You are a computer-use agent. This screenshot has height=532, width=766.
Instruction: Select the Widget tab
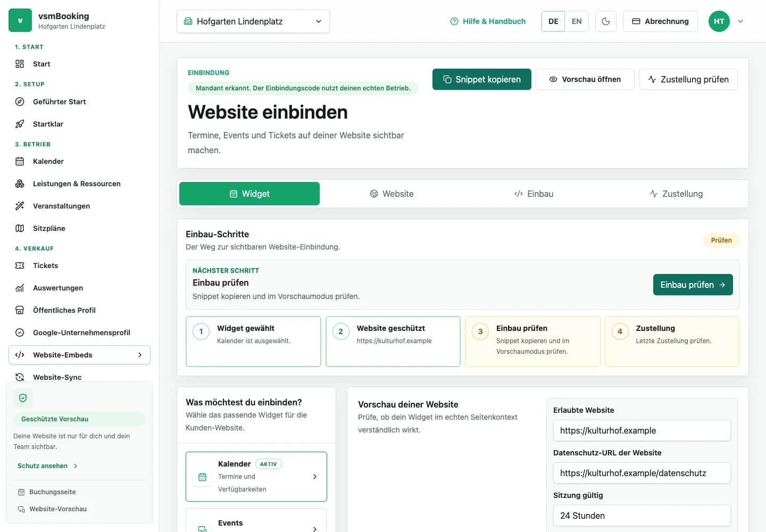249,194
